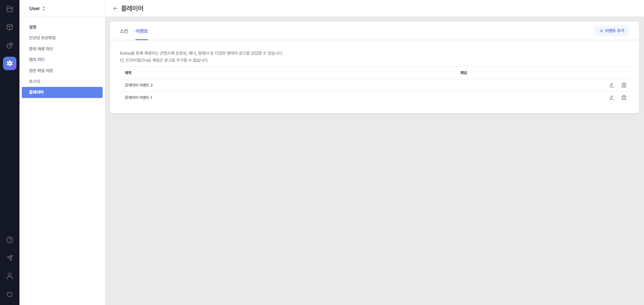Delete 플레이어 이벤트 1 with trash icon

point(624,98)
